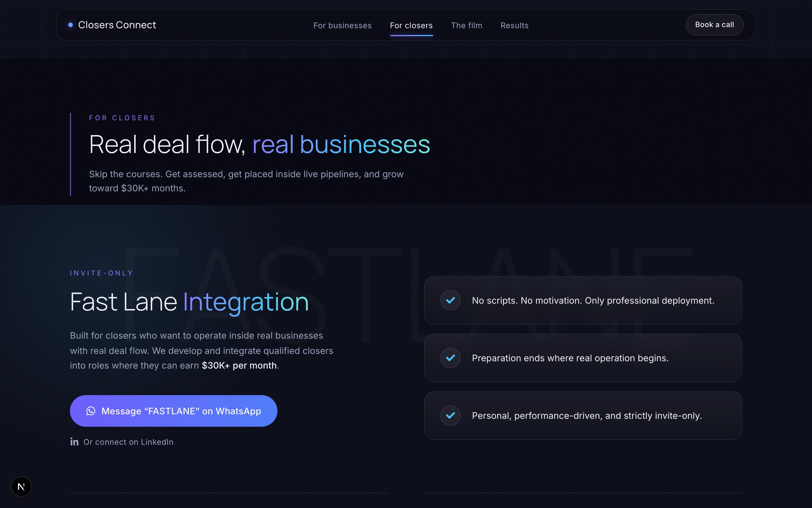This screenshot has width=812, height=508.
Task: Click "Preparation ends where real operation begins" text
Action: pyautogui.click(x=570, y=358)
